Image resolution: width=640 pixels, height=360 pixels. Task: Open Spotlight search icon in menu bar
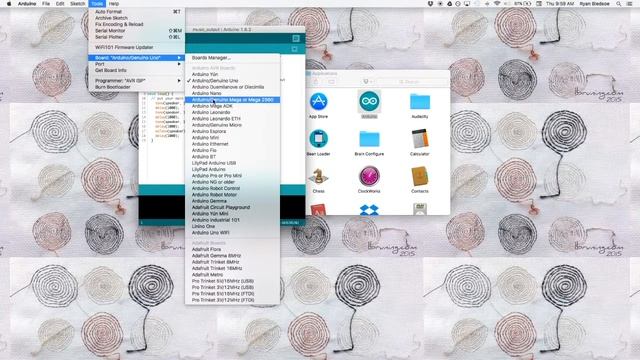(x=619, y=4)
